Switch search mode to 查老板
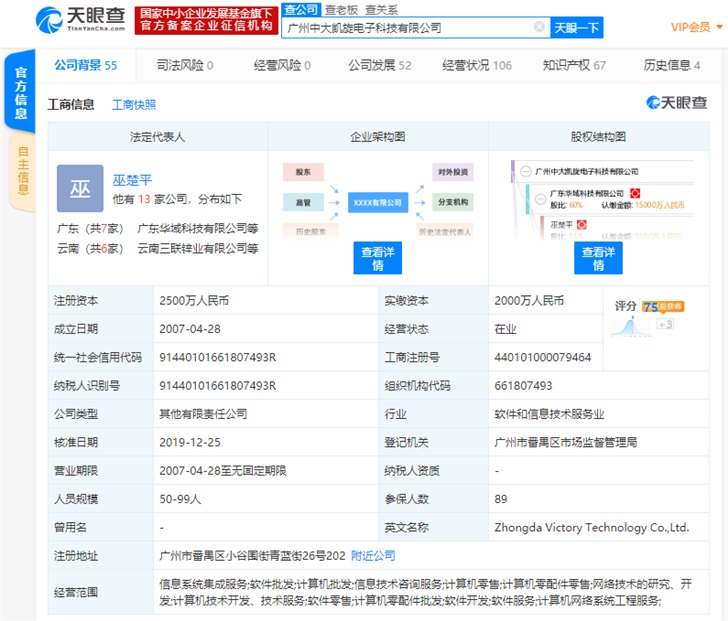The image size is (728, 621). point(336,9)
